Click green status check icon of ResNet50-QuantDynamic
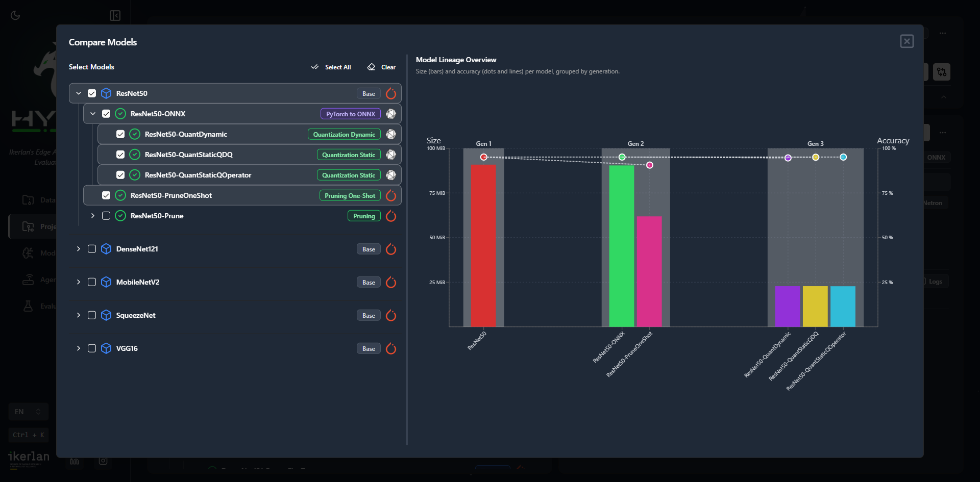Viewport: 980px width, 482px height. (135, 134)
